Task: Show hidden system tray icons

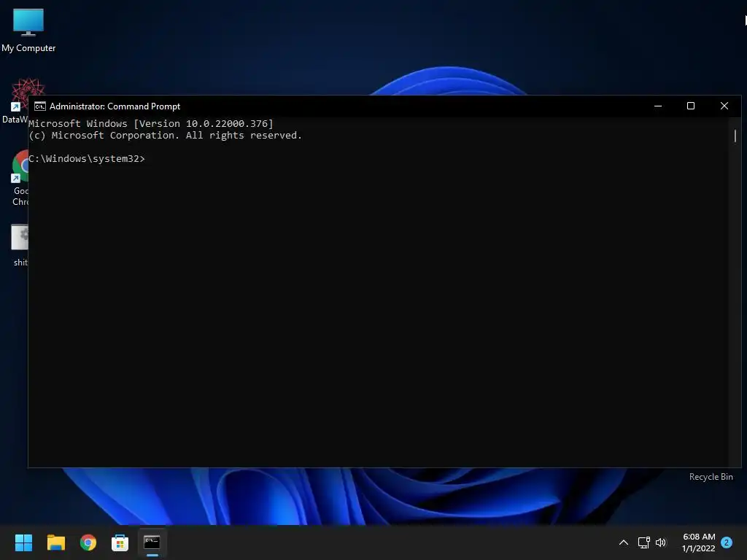Action: 623,542
